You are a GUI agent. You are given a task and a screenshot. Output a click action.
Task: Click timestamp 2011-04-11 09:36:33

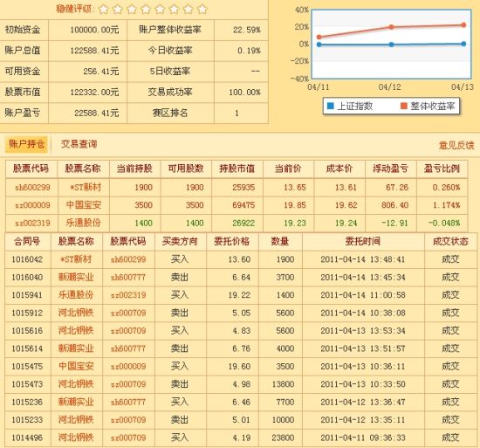363,438
